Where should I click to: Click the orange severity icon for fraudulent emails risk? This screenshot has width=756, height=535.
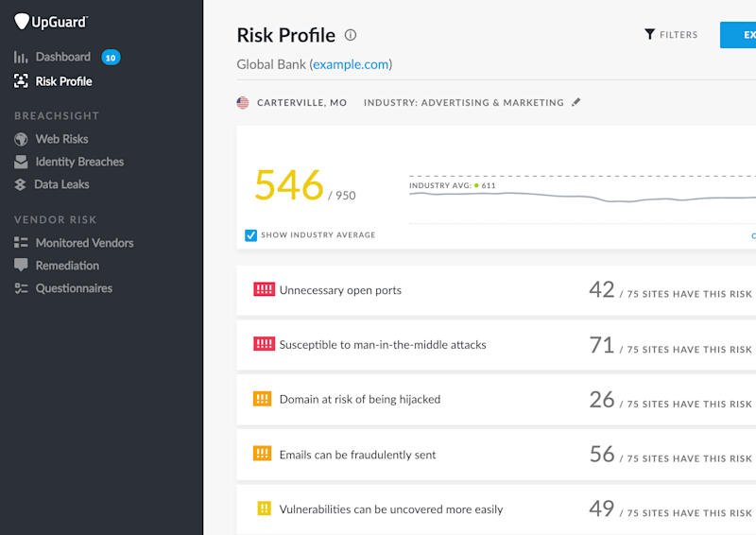pyautogui.click(x=263, y=454)
